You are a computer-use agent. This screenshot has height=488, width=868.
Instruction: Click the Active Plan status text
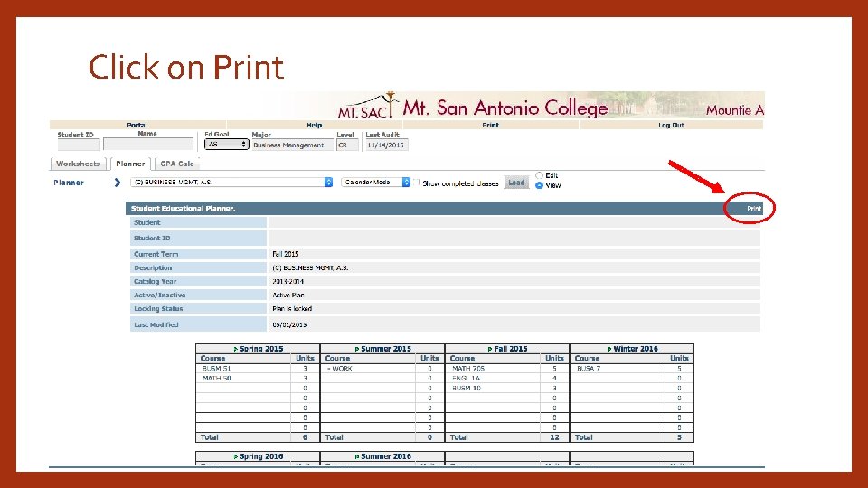pyautogui.click(x=288, y=296)
